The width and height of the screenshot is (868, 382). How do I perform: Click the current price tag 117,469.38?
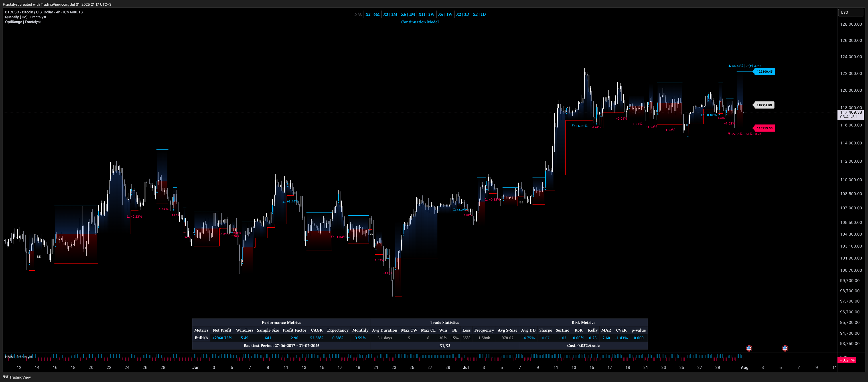coord(851,113)
